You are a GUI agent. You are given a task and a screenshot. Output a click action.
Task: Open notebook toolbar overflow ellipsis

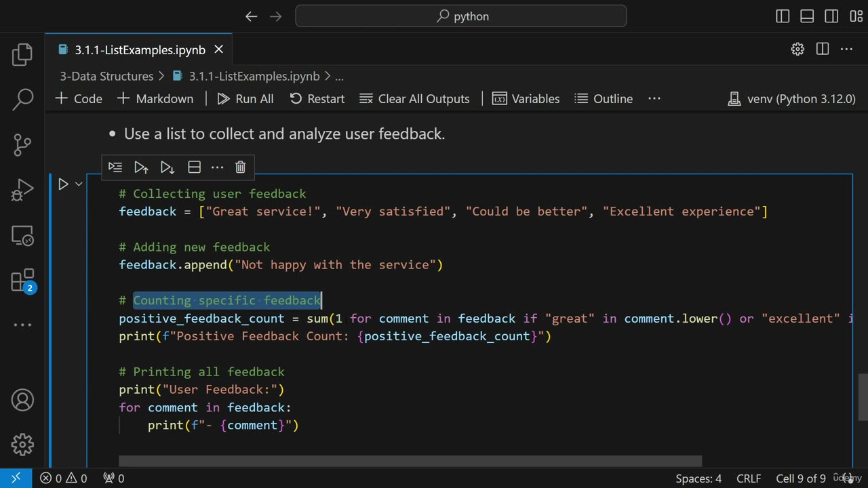click(x=654, y=98)
